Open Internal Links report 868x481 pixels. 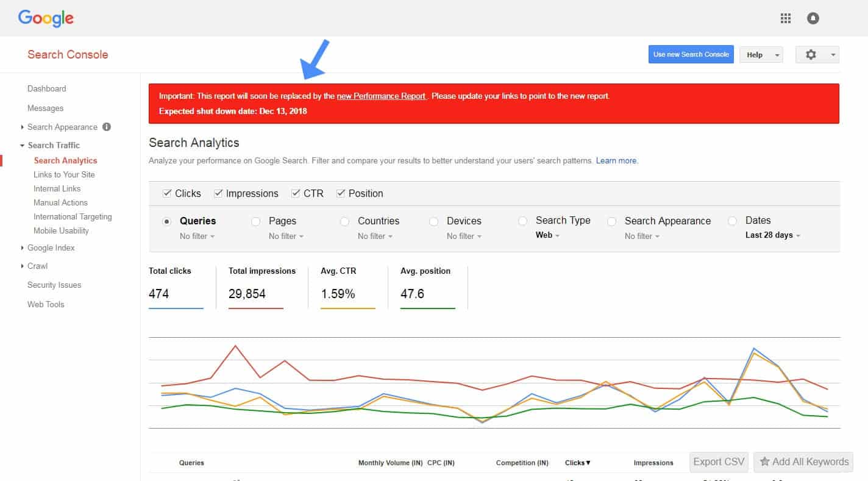57,188
